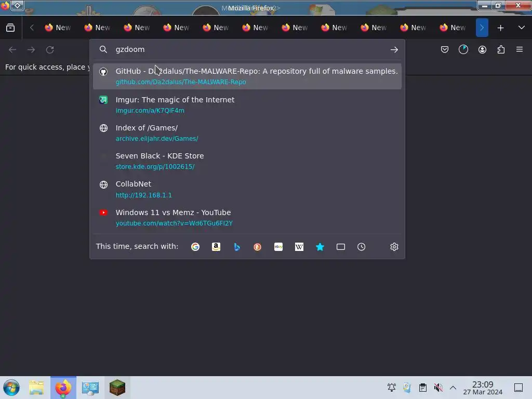
Task: Click store.kde.org/p/1002615/ URL text
Action: click(155, 167)
